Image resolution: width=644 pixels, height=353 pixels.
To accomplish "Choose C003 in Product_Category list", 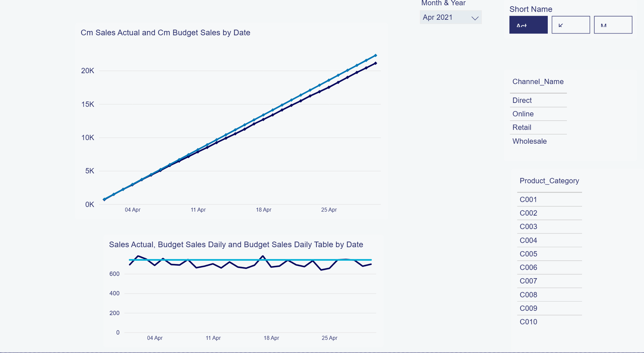I will (x=549, y=227).
